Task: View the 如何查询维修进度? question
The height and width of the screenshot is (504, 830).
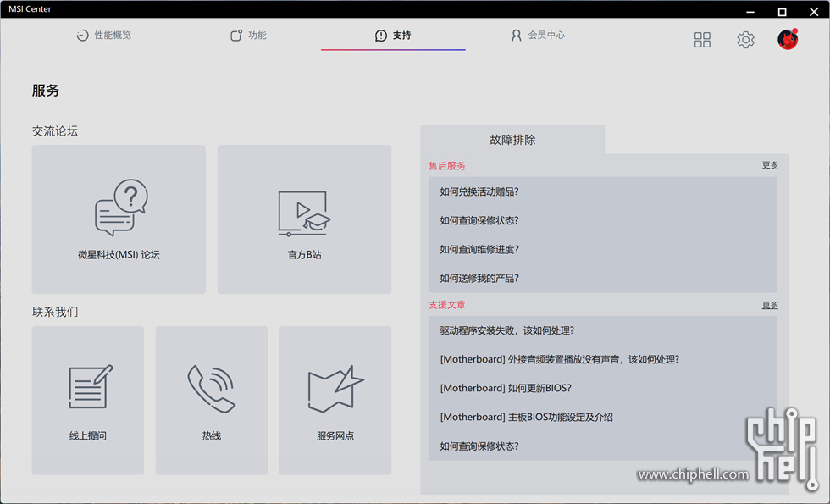Action: pos(479,249)
